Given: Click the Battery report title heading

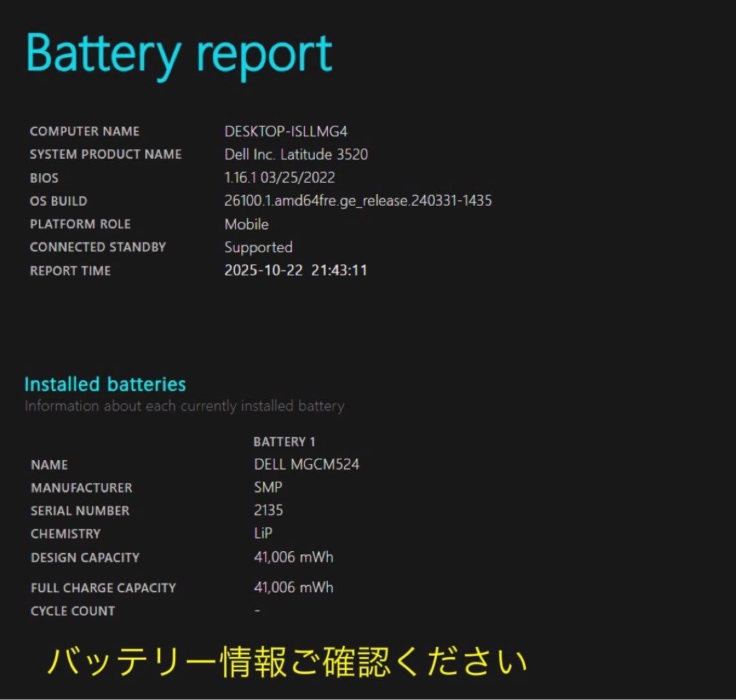Looking at the screenshot, I should click(x=177, y=55).
